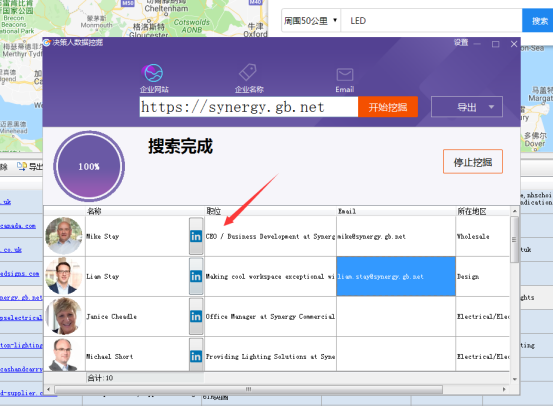The width and height of the screenshot is (554, 407).
Task: Click the 搜索 search button in background window
Action: [x=539, y=21]
